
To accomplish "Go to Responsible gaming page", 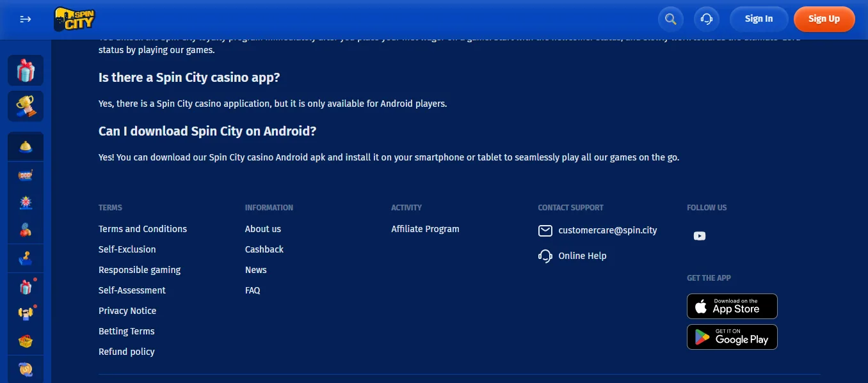I will pos(140,270).
